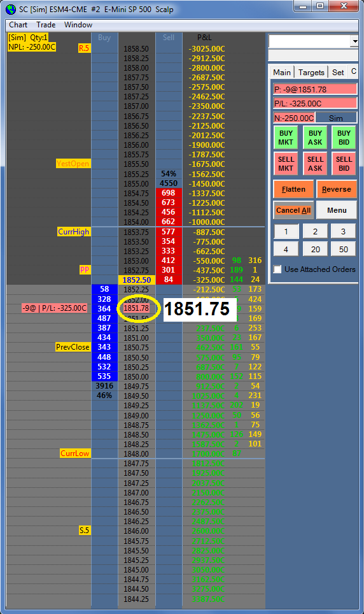Set order quantity to 1
The height and width of the screenshot is (614, 364).
point(286,231)
